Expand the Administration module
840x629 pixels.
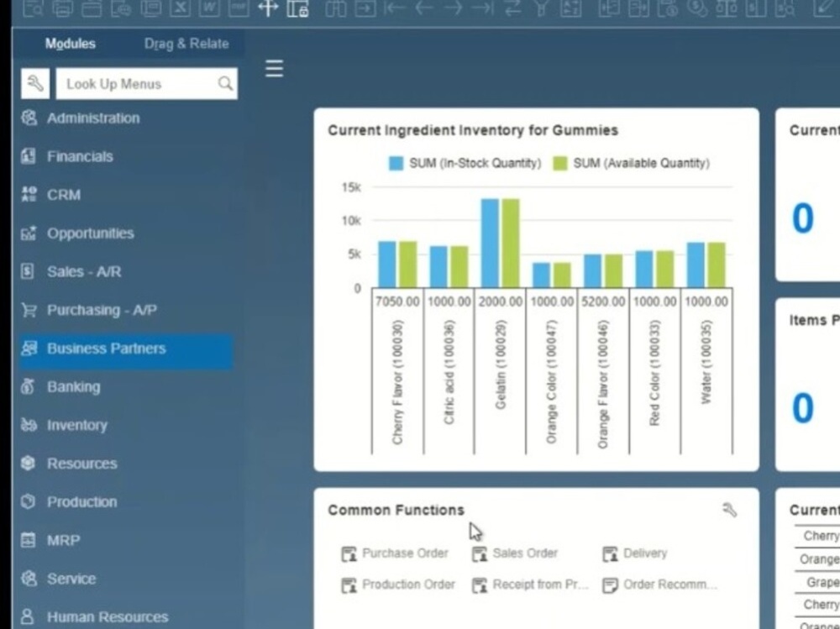pyautogui.click(x=92, y=118)
